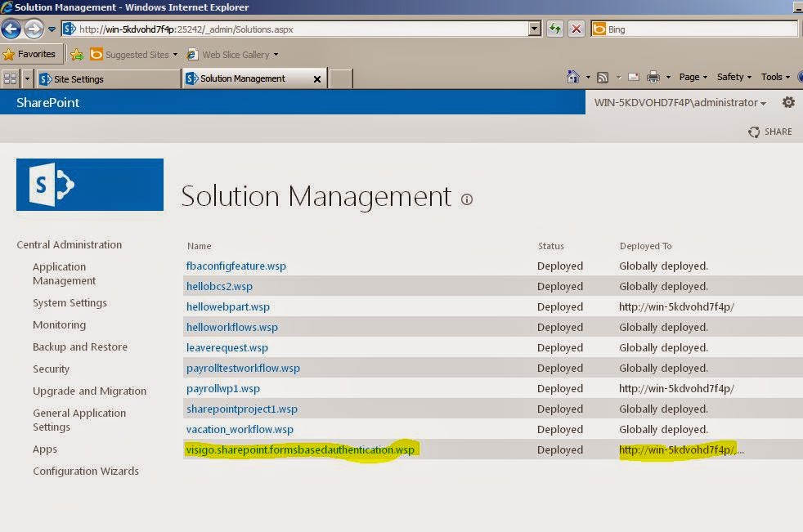The image size is (803, 532).
Task: Open visigo.sharepoint.formsbasedauthentication.wsp solution
Action: tap(298, 449)
